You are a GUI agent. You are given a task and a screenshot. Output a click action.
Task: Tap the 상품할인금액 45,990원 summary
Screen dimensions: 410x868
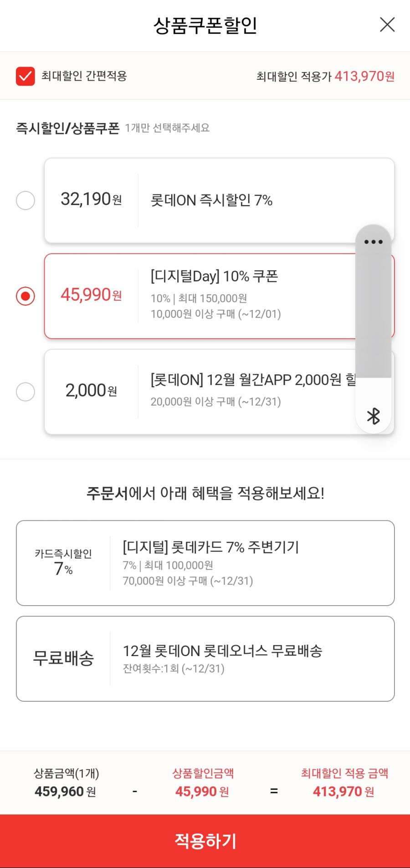click(x=203, y=782)
